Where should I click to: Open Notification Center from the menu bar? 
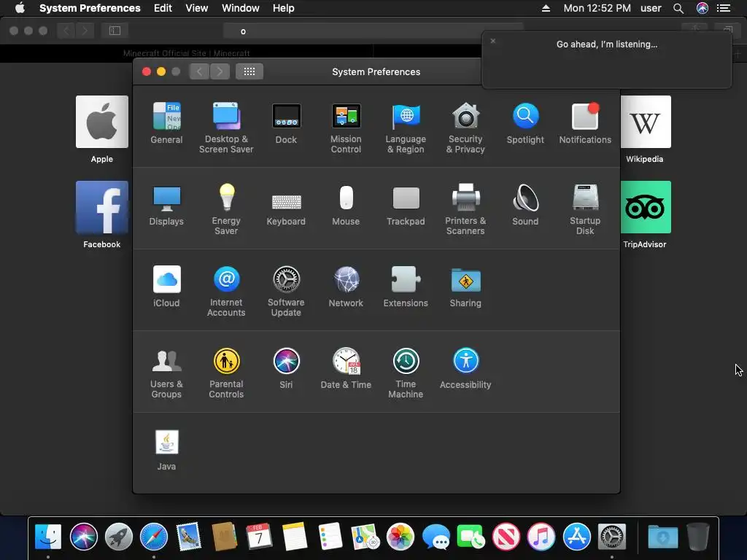tap(724, 8)
